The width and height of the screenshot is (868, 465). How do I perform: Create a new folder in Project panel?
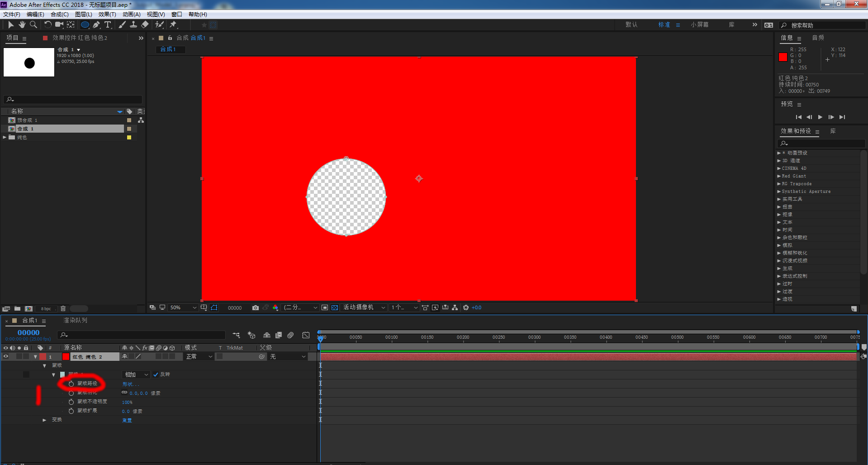[17, 309]
